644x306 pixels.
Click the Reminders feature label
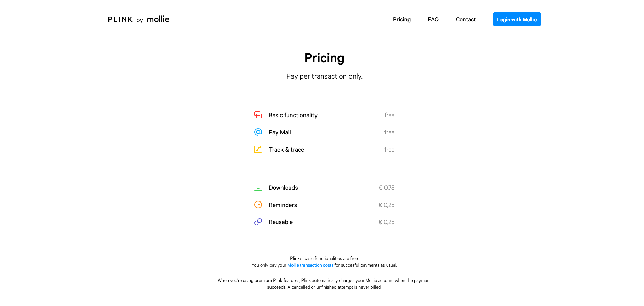[283, 205]
